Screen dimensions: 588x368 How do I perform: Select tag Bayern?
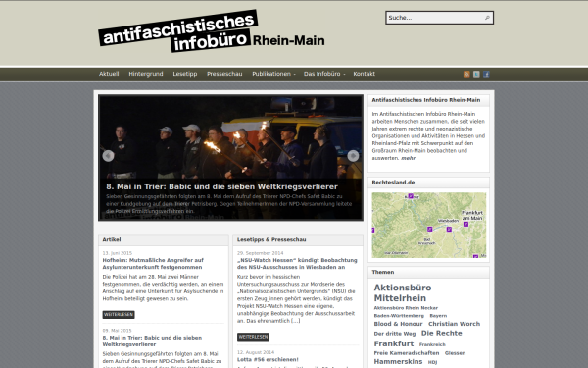point(438,316)
